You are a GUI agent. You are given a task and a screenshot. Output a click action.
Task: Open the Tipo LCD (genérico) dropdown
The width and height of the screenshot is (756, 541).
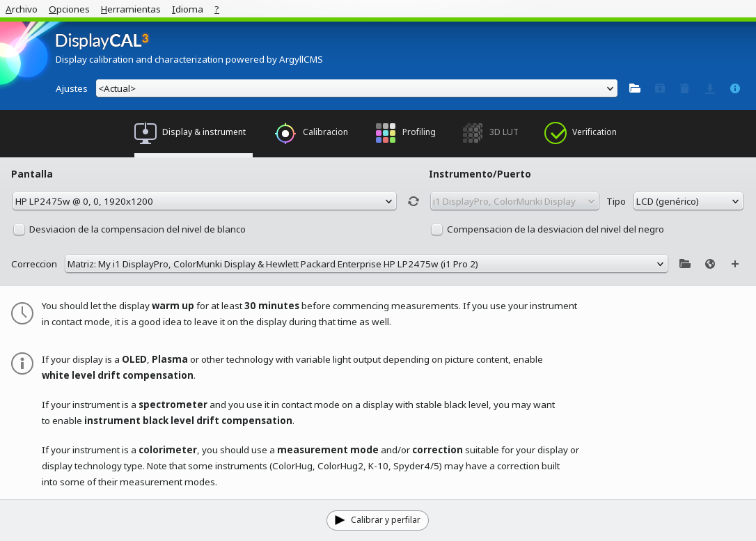[688, 201]
